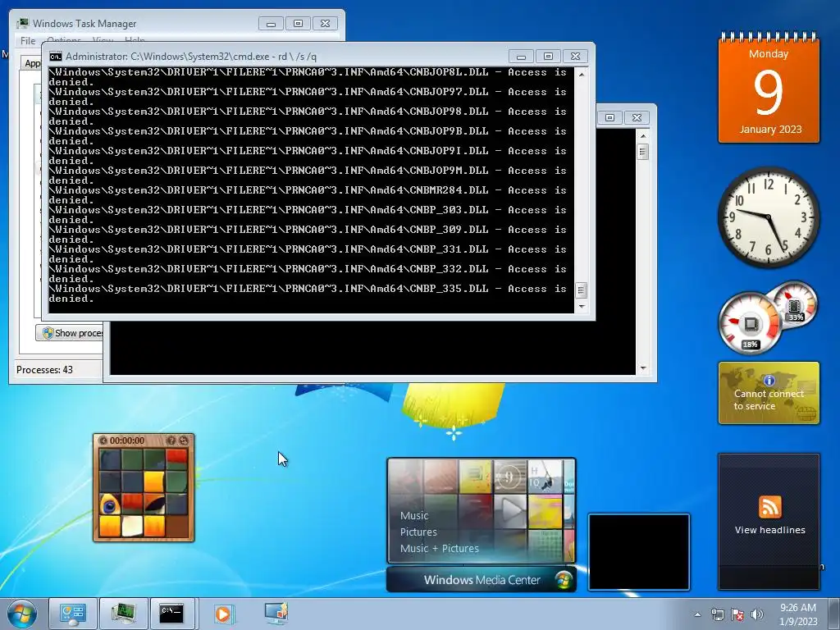Click the memory 33% gauge dial
The image size is (840, 630).
pos(794,304)
